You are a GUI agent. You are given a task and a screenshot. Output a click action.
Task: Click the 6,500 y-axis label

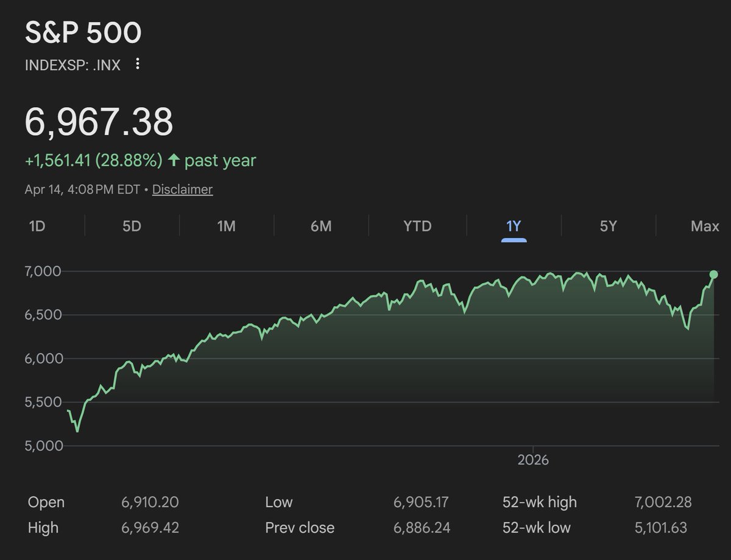click(x=44, y=315)
